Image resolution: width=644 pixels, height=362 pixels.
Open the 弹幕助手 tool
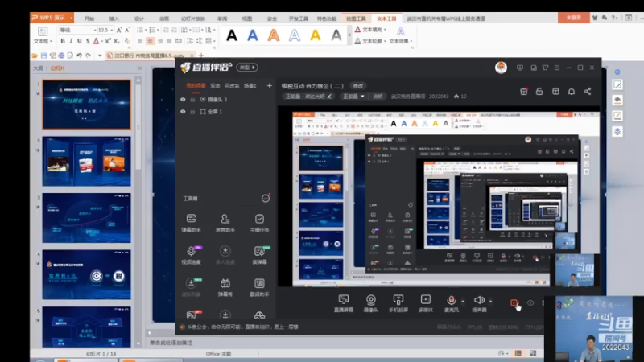coord(191,223)
